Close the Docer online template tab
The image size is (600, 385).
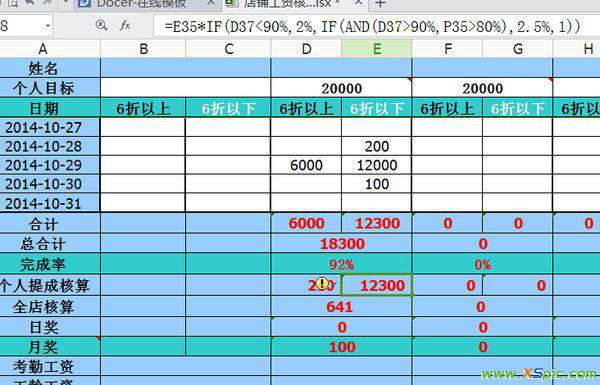point(211,3)
